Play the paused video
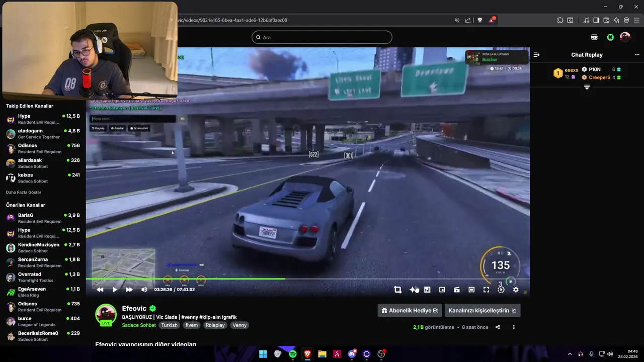Viewport: 644px width, 362px height. [x=115, y=290]
